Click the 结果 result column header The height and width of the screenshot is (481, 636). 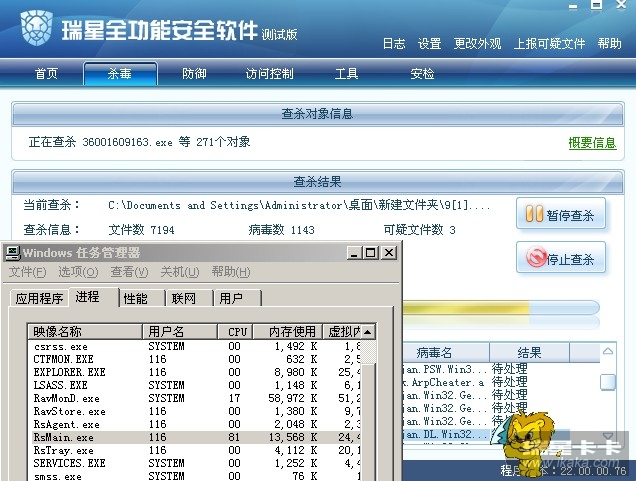pos(529,353)
